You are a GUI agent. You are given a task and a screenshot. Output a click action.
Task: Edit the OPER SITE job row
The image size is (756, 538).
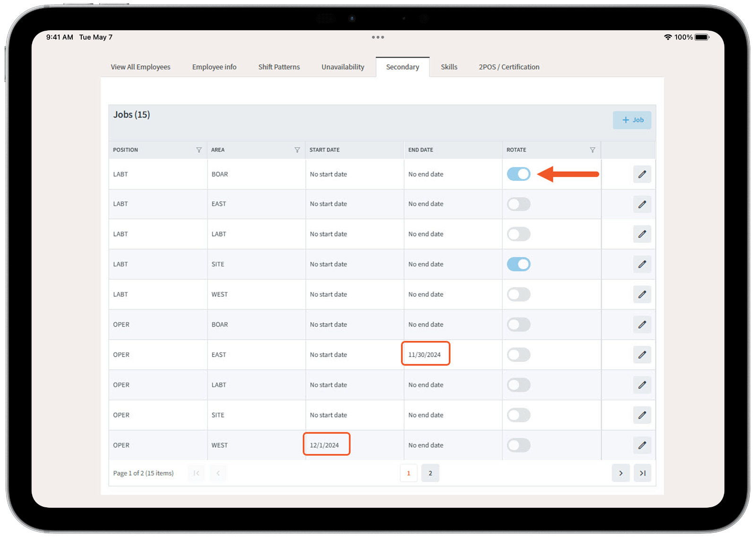click(642, 415)
